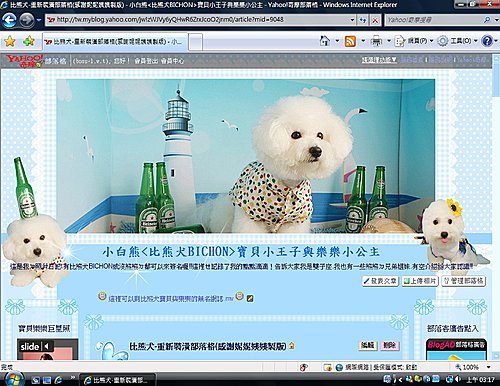The image size is (500, 386).
Task: Click Show Desktop quick launch icon
Action: pos(35,380)
